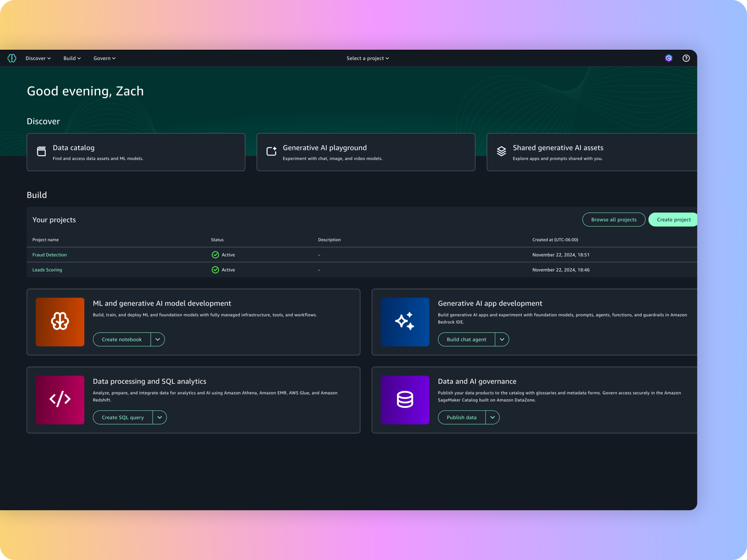Expand the Create notebook dropdown arrow

(x=158, y=339)
